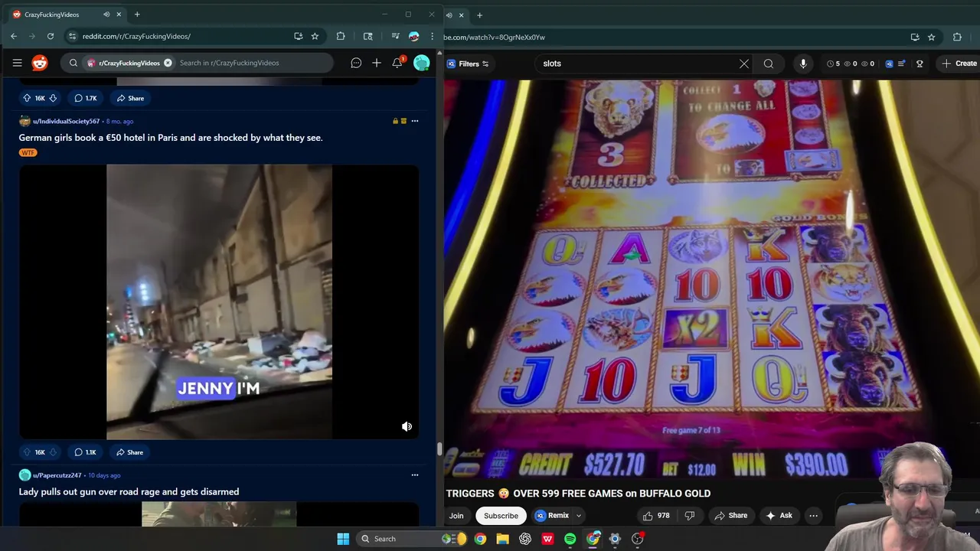Select the WTF flair tag
Image resolution: width=980 pixels, height=551 pixels.
tap(28, 152)
